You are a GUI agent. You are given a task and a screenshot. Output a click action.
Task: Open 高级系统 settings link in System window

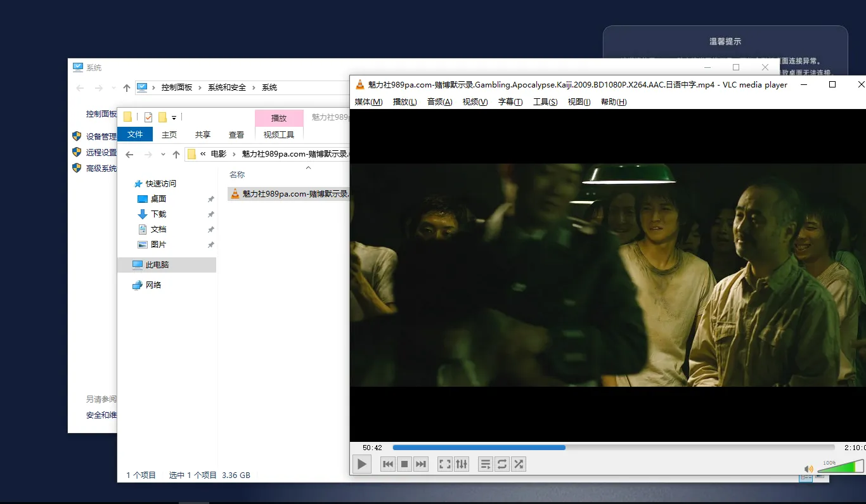(101, 168)
